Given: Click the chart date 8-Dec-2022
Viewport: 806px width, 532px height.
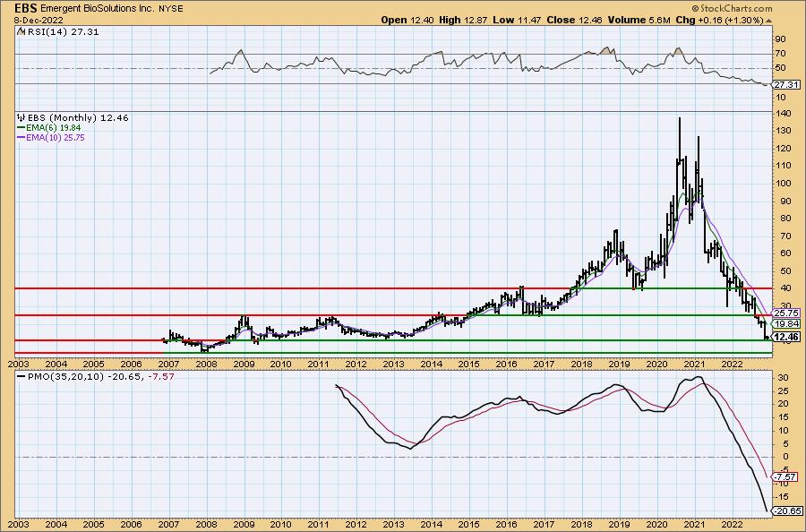Looking at the screenshot, I should point(39,20).
